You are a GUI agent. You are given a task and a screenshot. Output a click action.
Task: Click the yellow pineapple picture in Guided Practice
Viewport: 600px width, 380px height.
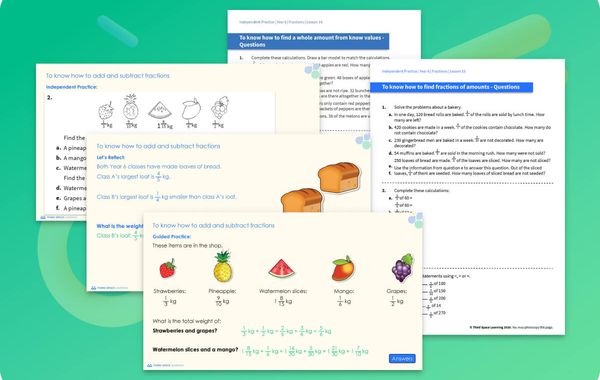(222, 267)
